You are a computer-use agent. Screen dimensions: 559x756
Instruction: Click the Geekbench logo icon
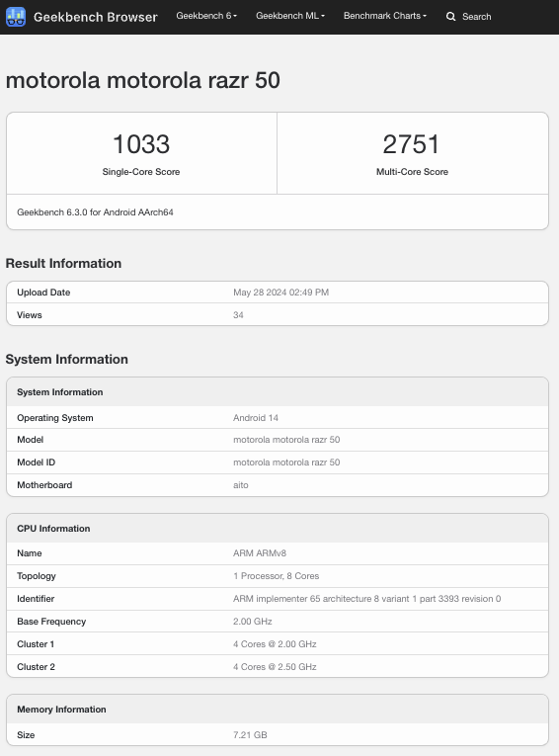pyautogui.click(x=16, y=17)
